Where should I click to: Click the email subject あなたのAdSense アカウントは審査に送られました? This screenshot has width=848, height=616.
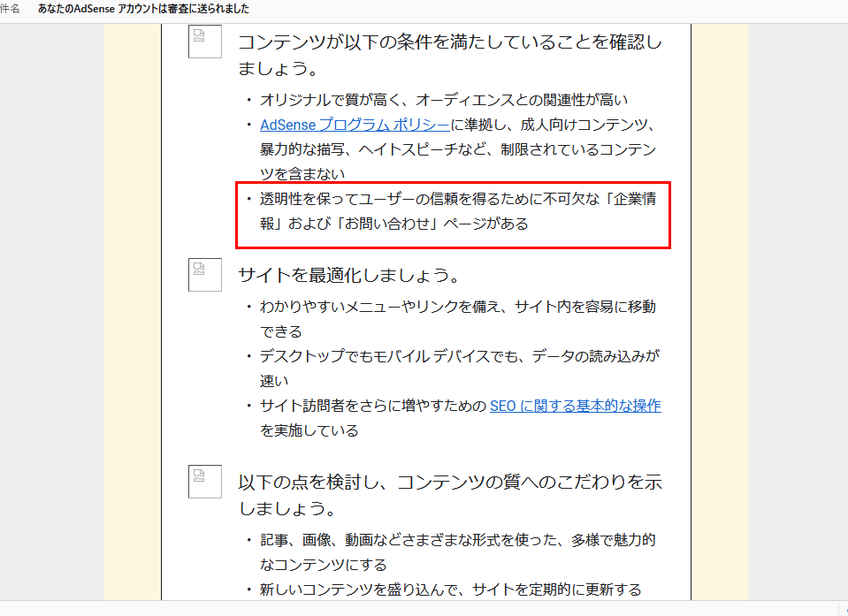tap(143, 9)
